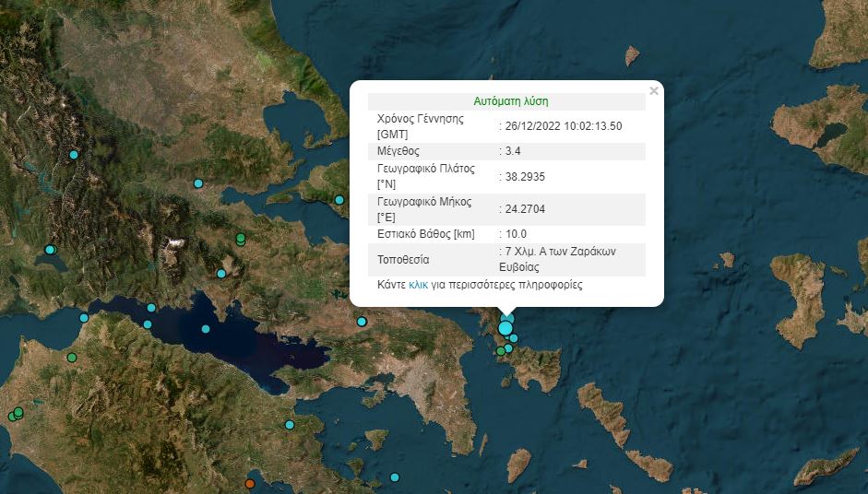The image size is (868, 494).
Task: Click the longitude value '24.2704'
Action: 525,209
